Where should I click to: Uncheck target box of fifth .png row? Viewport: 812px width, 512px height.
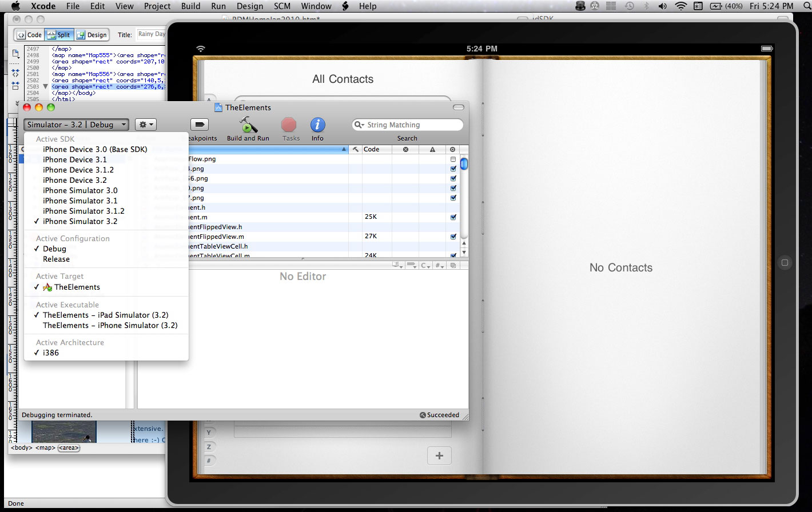[453, 198]
